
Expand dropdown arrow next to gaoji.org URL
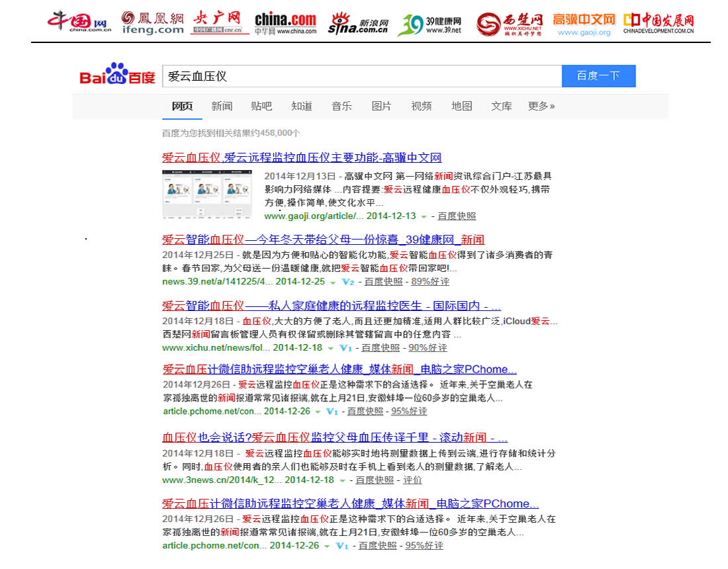click(x=424, y=217)
